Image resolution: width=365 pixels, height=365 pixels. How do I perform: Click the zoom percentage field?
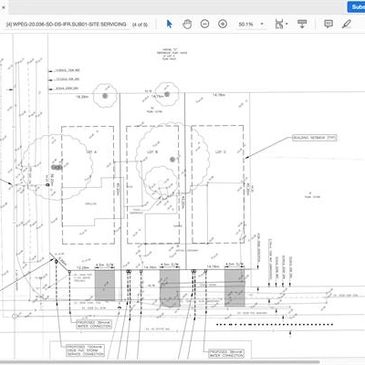(246, 24)
